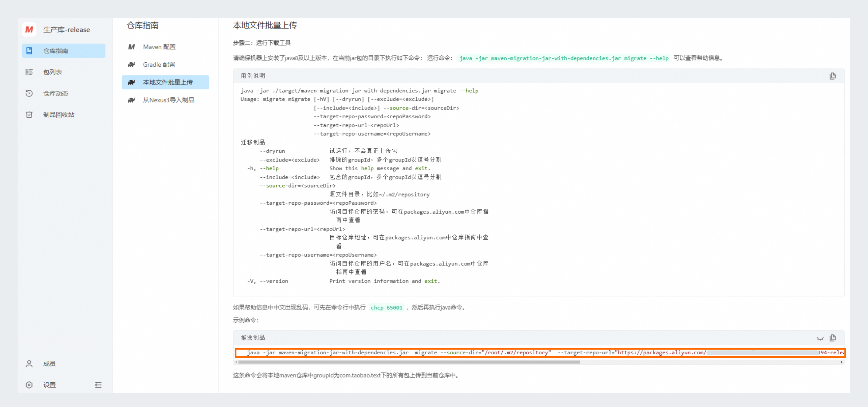Viewport: 868px width, 407px height.
Task: Click the 示例命令 label
Action: point(246,320)
